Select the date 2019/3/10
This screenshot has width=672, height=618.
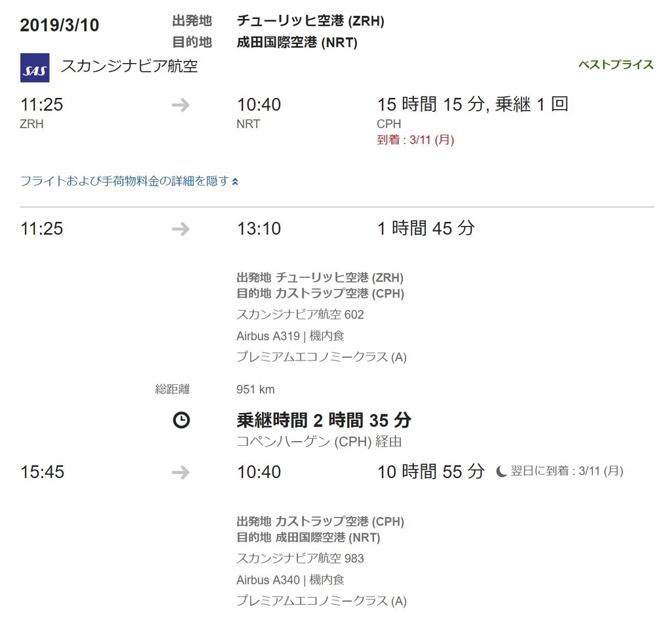60,26
